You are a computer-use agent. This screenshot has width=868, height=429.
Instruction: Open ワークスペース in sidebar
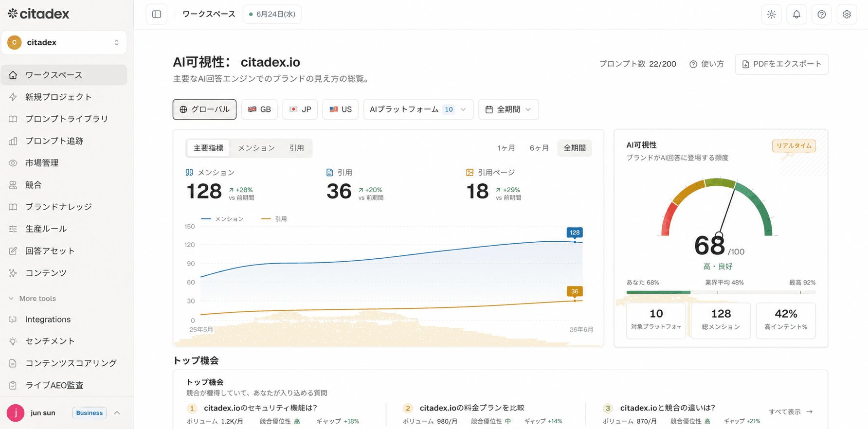(64, 75)
